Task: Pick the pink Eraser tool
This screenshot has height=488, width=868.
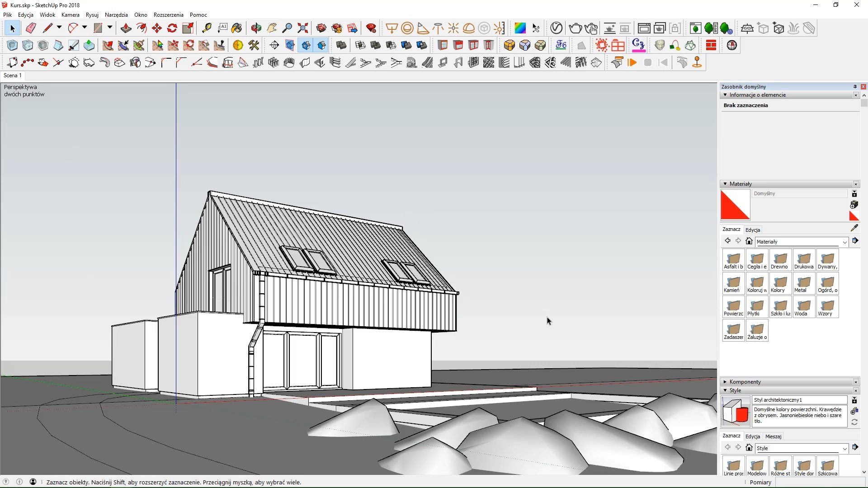Action: coord(31,28)
